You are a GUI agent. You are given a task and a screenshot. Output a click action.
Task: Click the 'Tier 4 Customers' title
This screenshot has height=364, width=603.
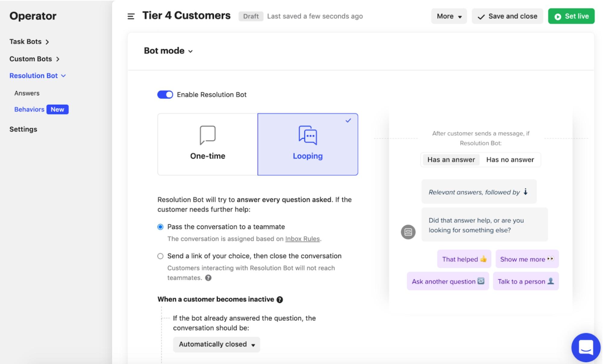(186, 16)
